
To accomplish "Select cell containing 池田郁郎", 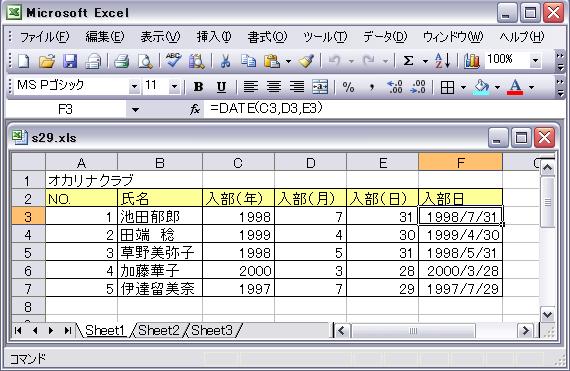I will (160, 217).
